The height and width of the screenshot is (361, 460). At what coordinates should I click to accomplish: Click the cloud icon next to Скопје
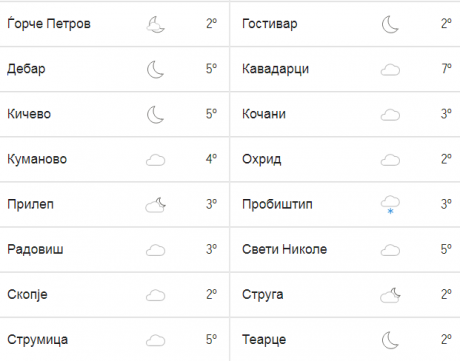tap(156, 295)
